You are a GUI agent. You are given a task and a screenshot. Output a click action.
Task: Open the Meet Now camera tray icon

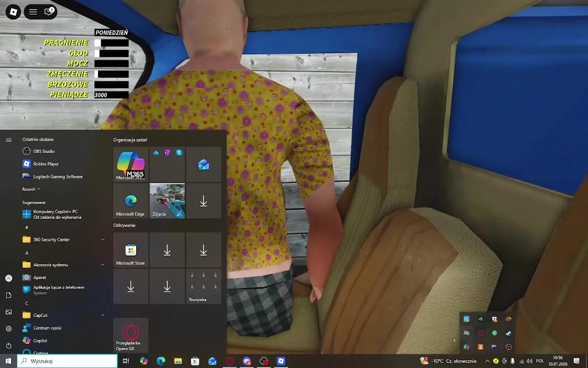(x=504, y=361)
